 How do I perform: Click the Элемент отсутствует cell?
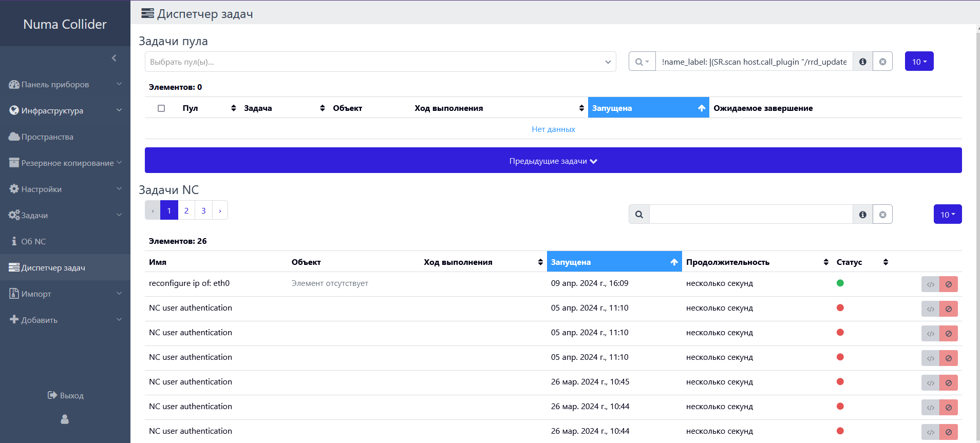[330, 283]
